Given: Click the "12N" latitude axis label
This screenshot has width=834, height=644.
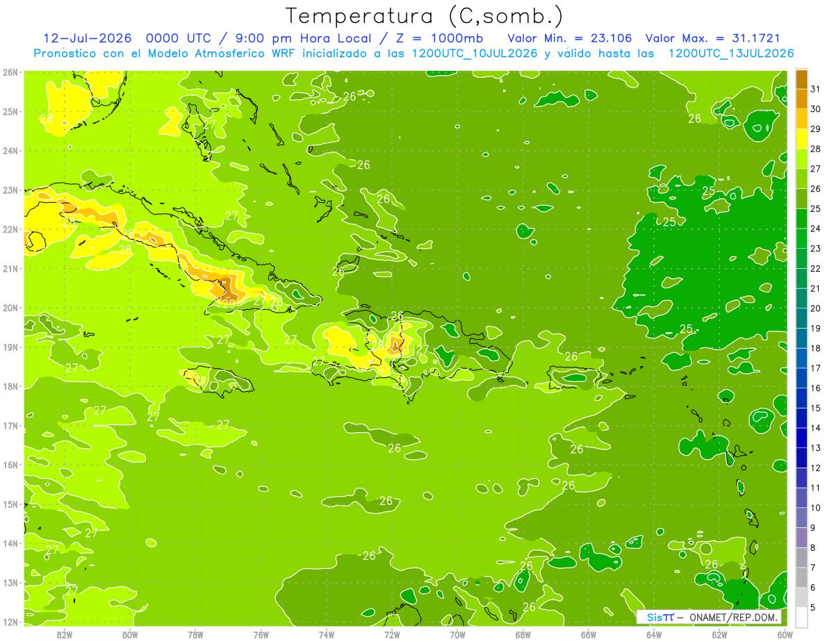Looking at the screenshot, I should click(10, 622).
